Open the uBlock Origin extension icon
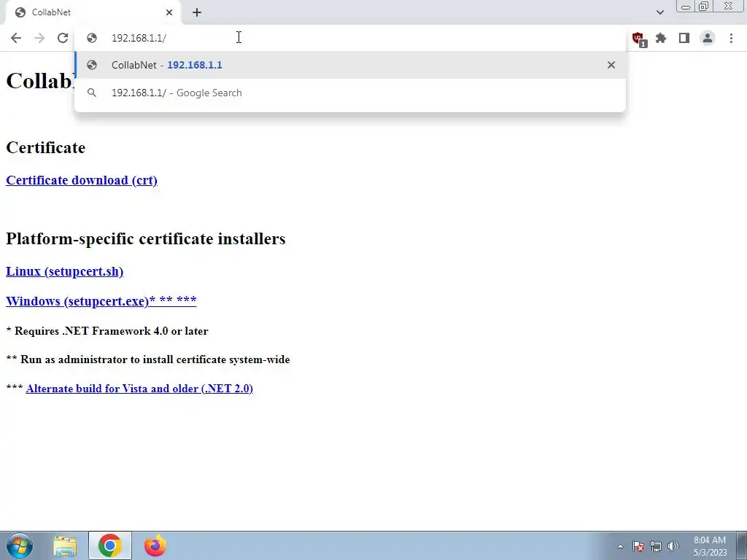The width and height of the screenshot is (747, 560). pyautogui.click(x=638, y=39)
